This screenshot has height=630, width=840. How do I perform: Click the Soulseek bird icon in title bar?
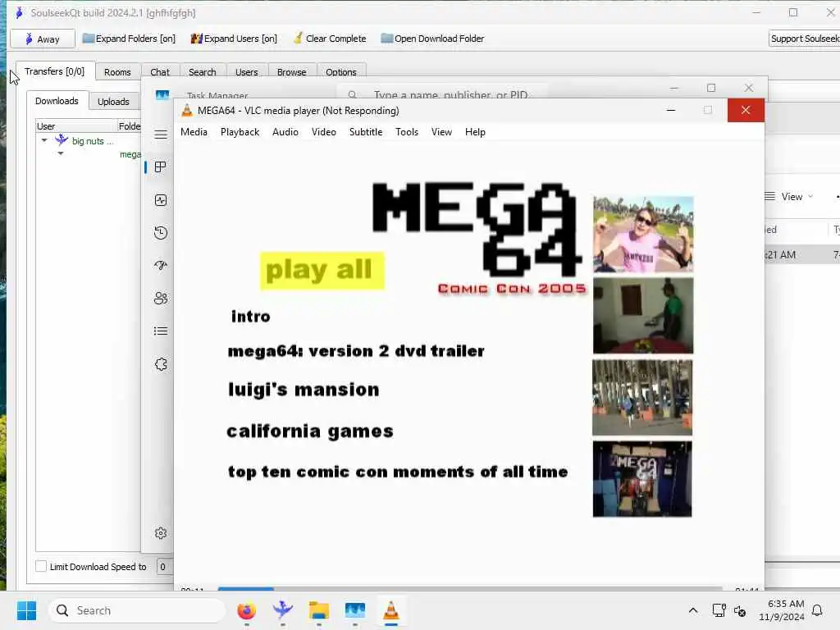(20, 12)
